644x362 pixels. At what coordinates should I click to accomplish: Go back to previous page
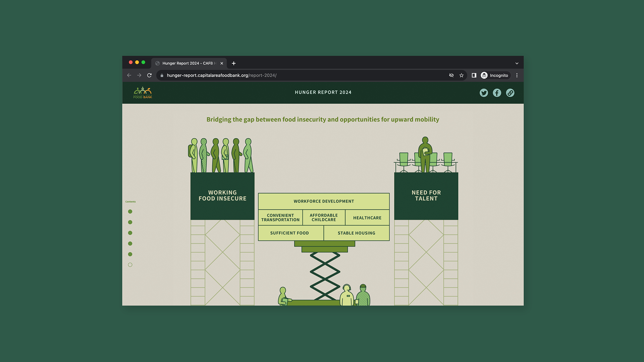(x=129, y=75)
